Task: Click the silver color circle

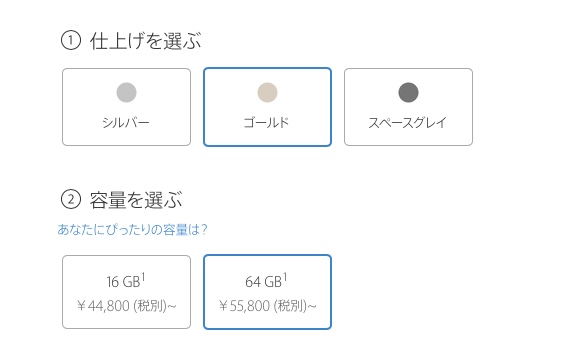Action: coord(126,92)
